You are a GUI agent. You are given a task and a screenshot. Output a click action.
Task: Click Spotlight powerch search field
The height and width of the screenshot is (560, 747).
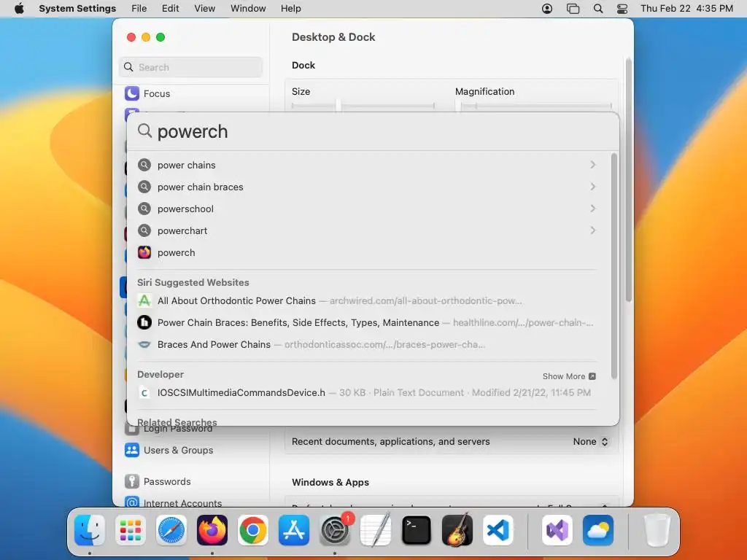point(373,131)
